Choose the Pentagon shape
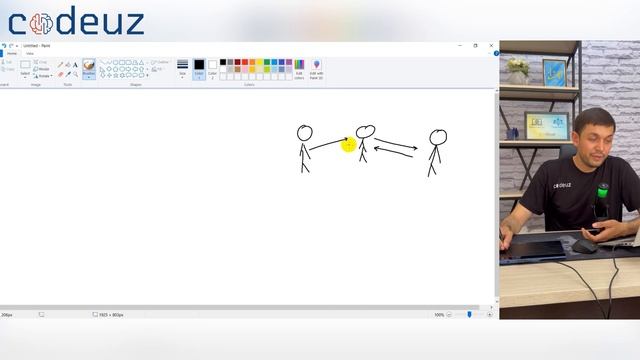640x360 pixels. pyautogui.click(x=116, y=69)
